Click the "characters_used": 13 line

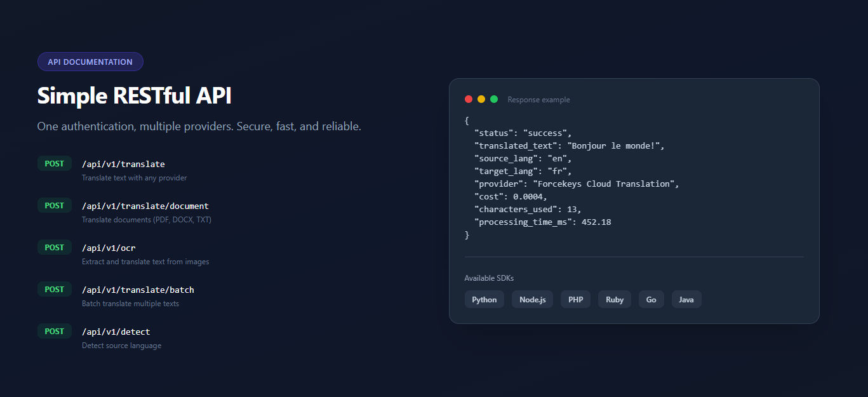point(528,210)
